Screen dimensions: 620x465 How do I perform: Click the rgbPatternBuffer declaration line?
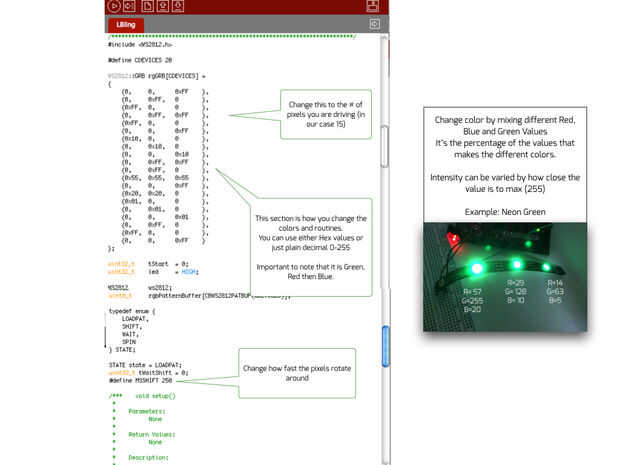pos(199,295)
